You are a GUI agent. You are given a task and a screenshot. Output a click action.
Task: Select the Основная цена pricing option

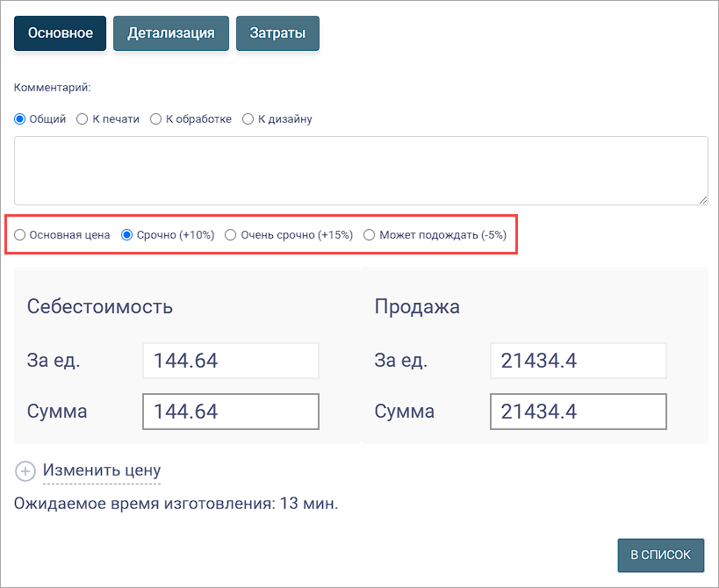coord(19,235)
